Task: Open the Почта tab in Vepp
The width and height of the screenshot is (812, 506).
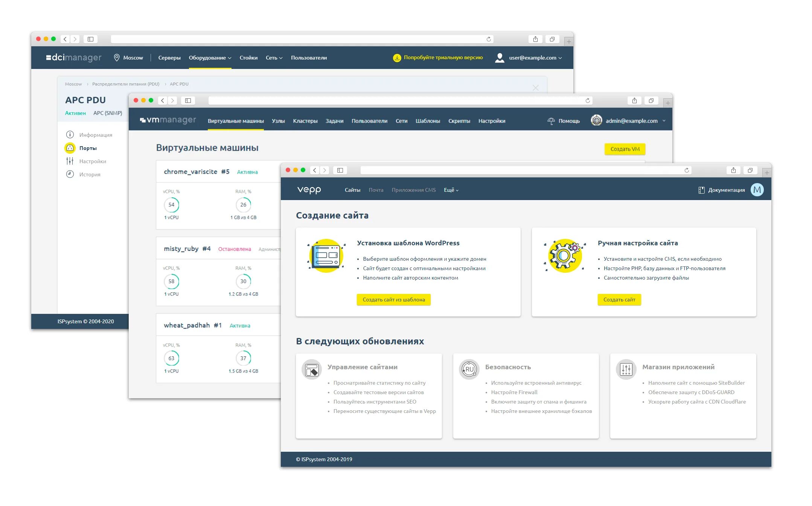Action: point(376,190)
